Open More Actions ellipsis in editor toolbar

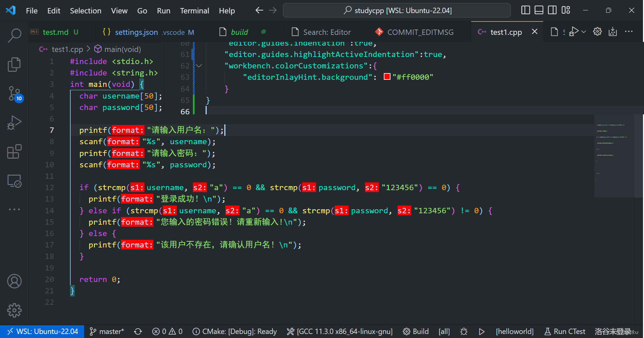tap(629, 32)
